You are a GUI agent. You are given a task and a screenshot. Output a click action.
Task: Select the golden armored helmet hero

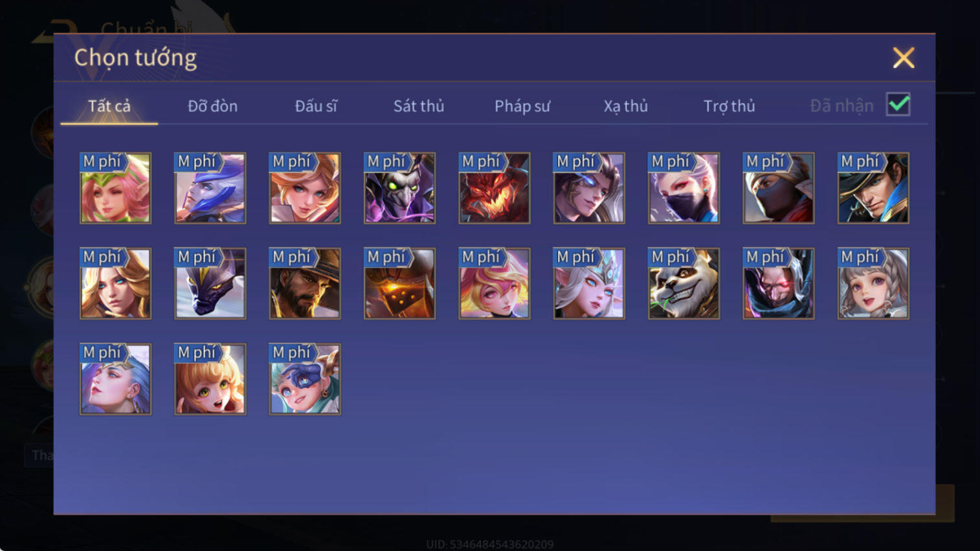[399, 283]
